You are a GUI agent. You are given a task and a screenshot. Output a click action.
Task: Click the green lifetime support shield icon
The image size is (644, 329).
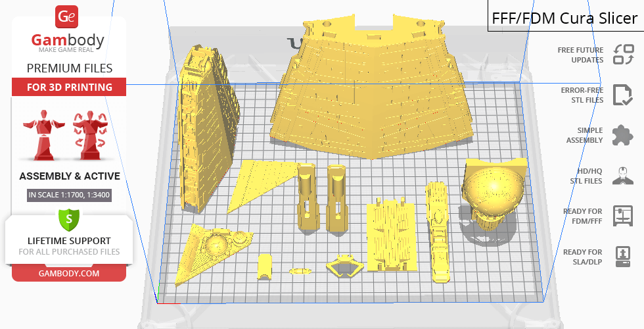pyautogui.click(x=68, y=220)
